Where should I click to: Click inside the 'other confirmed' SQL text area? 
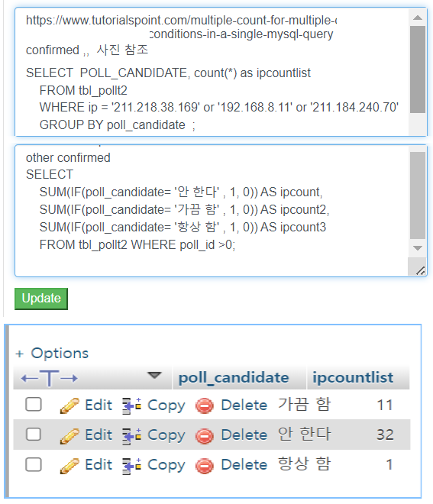tap(212, 211)
